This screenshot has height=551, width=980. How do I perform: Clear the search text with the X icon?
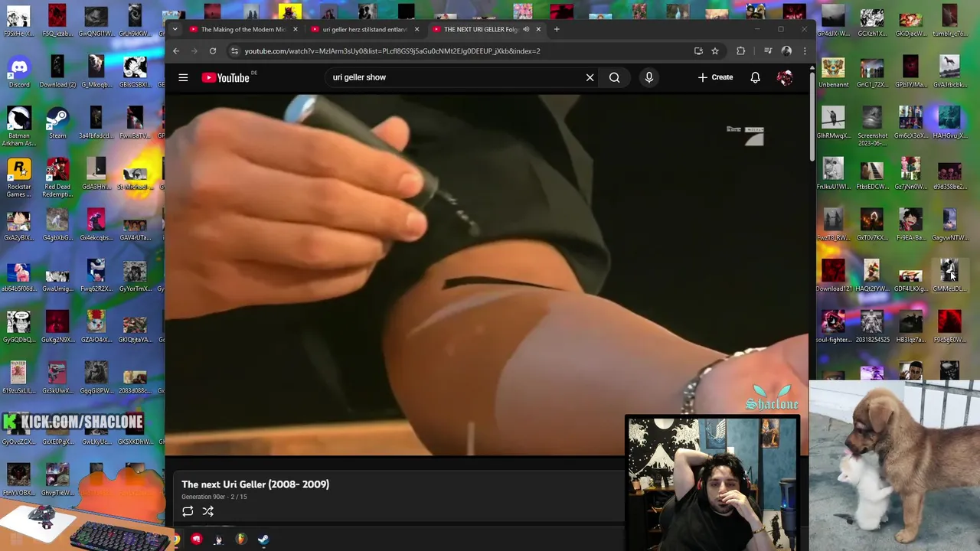tap(590, 77)
